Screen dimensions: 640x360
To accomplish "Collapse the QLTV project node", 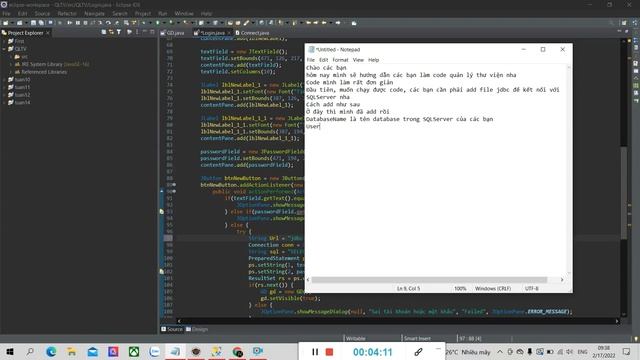I will click(4, 49).
